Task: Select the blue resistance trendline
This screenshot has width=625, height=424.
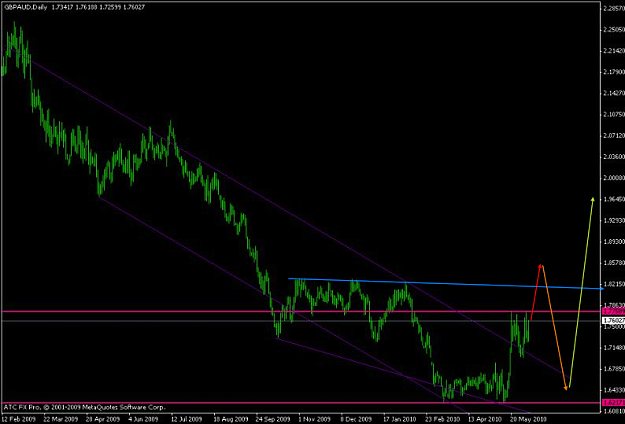Action: pos(446,283)
